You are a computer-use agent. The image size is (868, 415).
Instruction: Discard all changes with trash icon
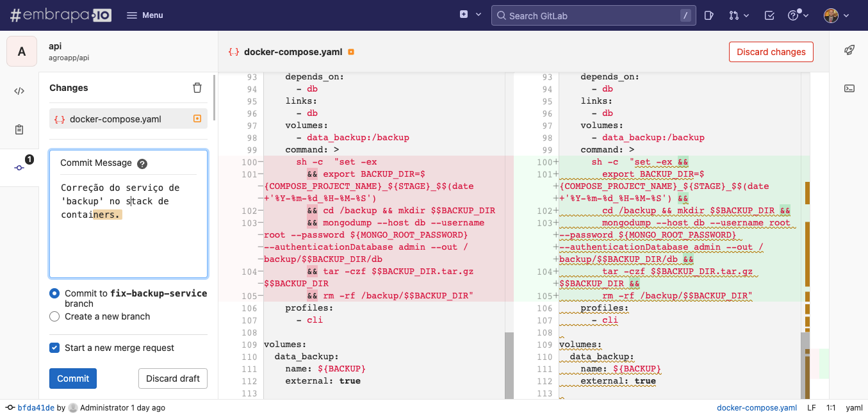tap(197, 88)
